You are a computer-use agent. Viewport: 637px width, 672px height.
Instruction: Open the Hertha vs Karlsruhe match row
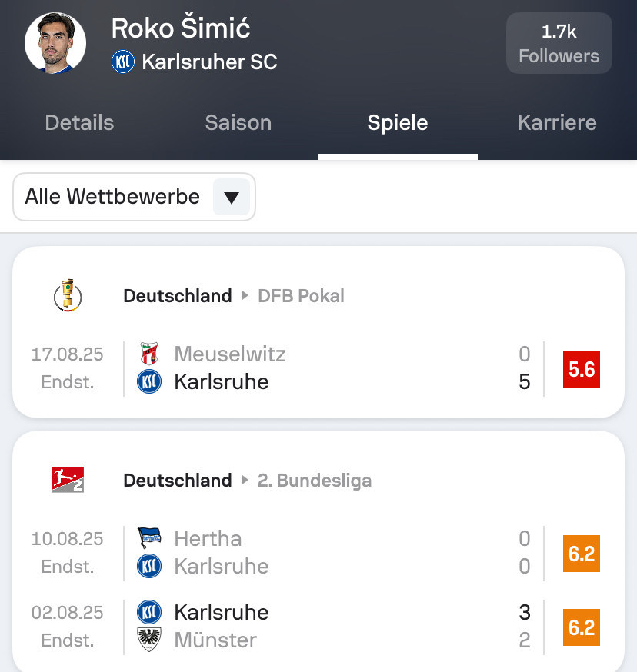coord(331,552)
